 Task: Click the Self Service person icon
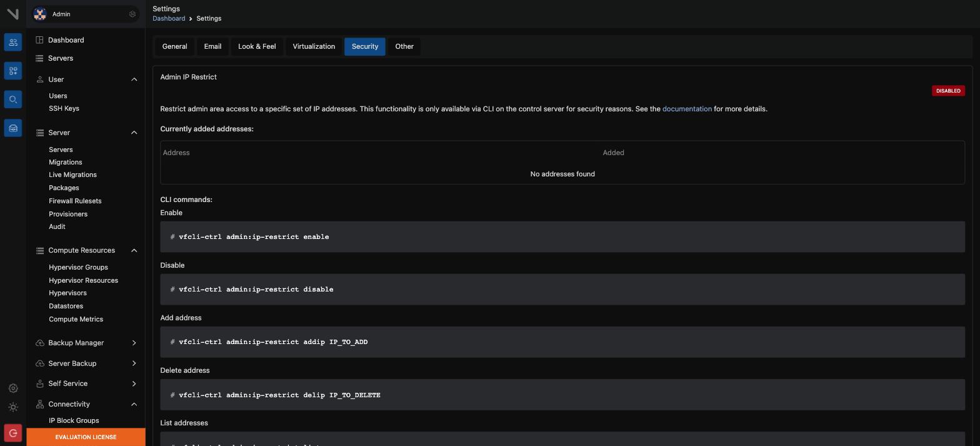[x=40, y=383]
